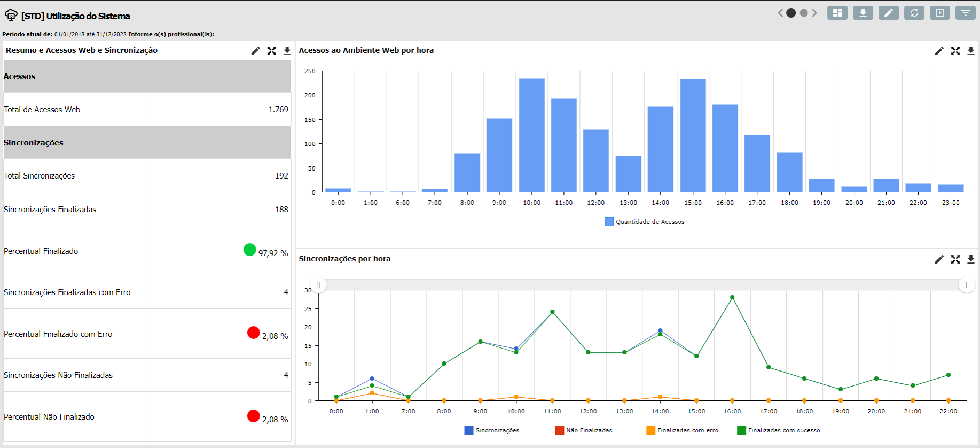Image resolution: width=980 pixels, height=448 pixels.
Task: Select the first dashboard page dot
Action: [x=791, y=13]
